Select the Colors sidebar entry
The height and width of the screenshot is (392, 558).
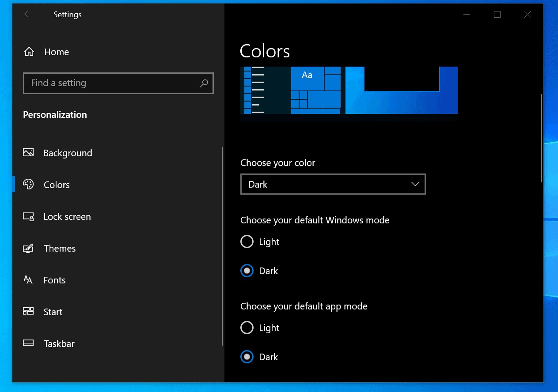[x=57, y=185]
